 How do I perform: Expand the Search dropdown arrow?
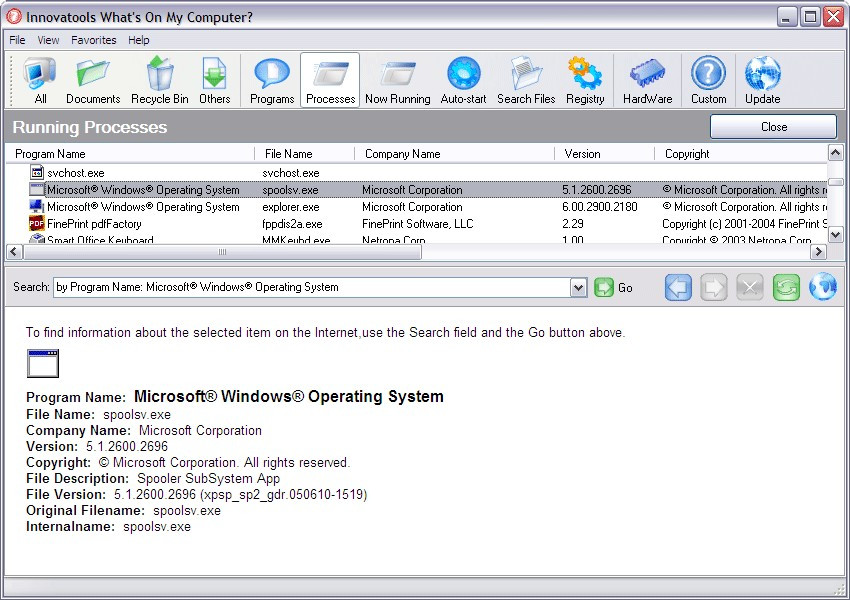click(x=578, y=287)
